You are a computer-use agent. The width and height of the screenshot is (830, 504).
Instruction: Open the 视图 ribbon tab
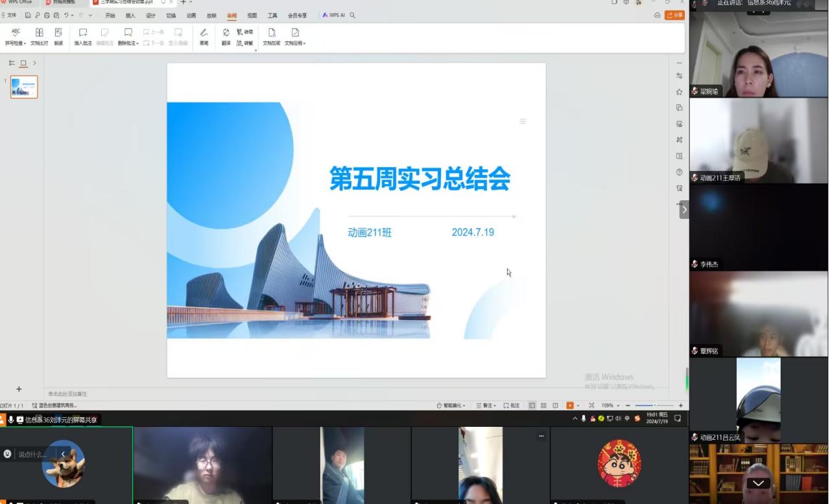click(252, 16)
